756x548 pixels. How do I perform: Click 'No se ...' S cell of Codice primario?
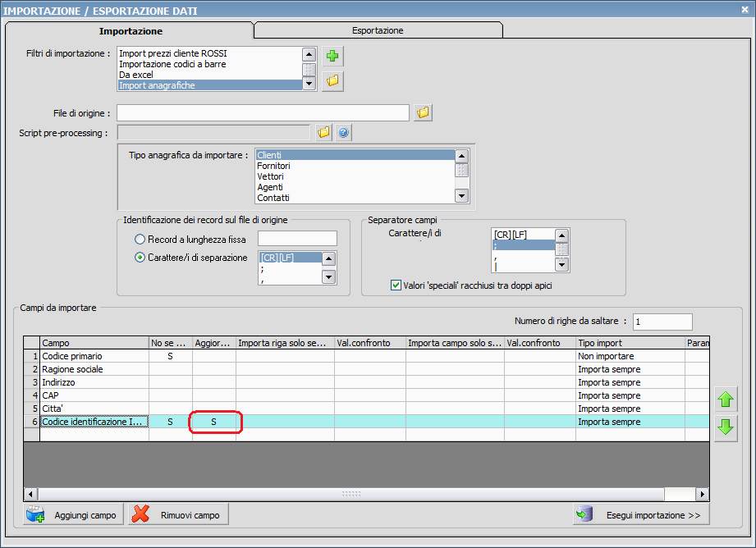170,356
